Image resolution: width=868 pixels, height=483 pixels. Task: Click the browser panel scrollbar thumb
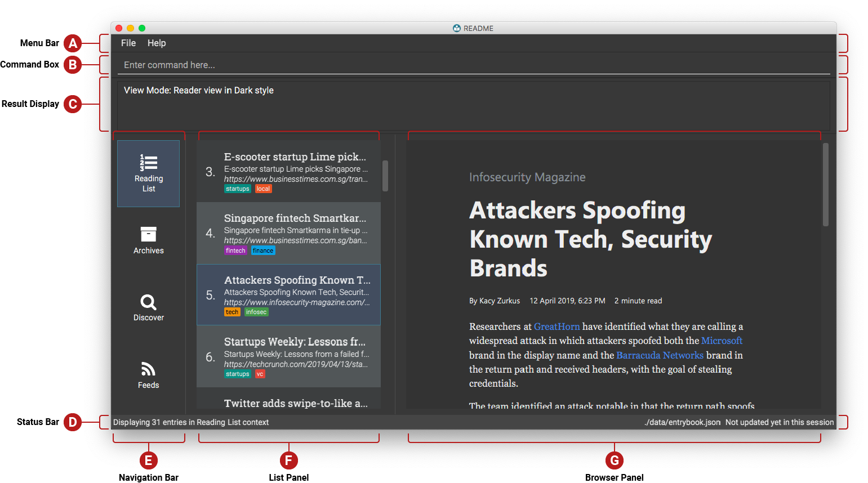[x=826, y=185]
